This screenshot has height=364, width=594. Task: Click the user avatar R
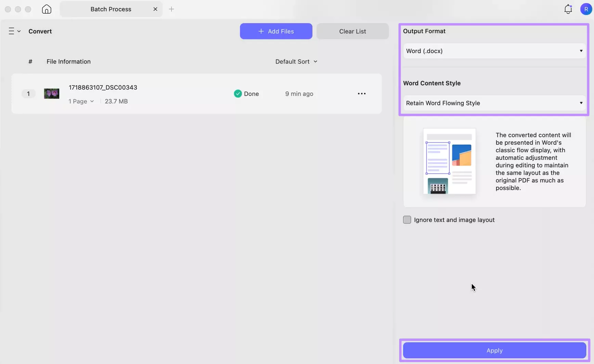(586, 9)
